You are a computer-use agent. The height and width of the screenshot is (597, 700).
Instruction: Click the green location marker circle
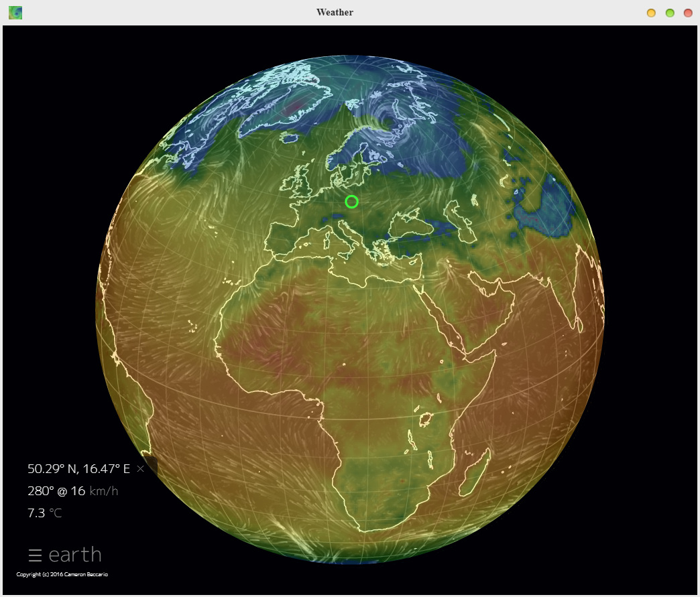click(x=351, y=202)
